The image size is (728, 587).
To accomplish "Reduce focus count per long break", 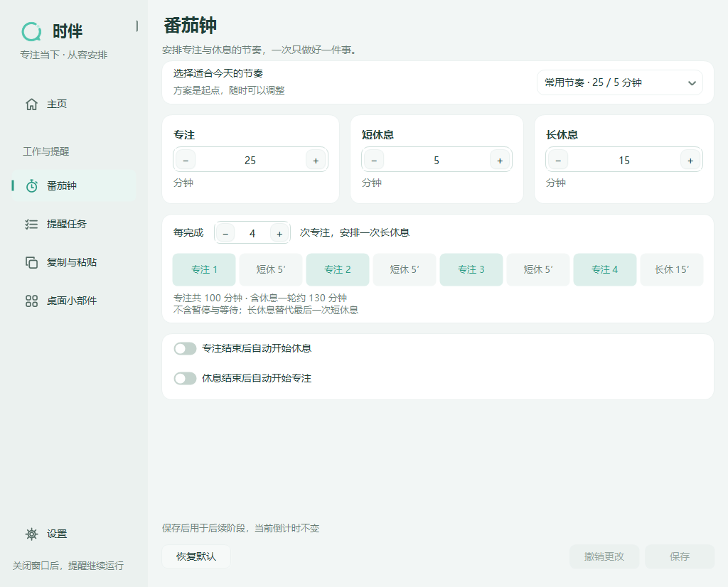I will (x=225, y=233).
